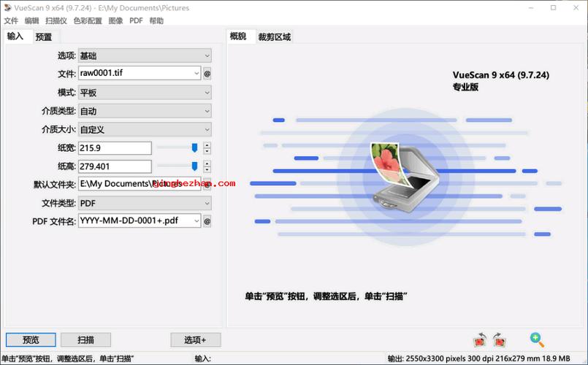Zoom in with the magnifier icon
The width and height of the screenshot is (588, 365).
(x=537, y=339)
